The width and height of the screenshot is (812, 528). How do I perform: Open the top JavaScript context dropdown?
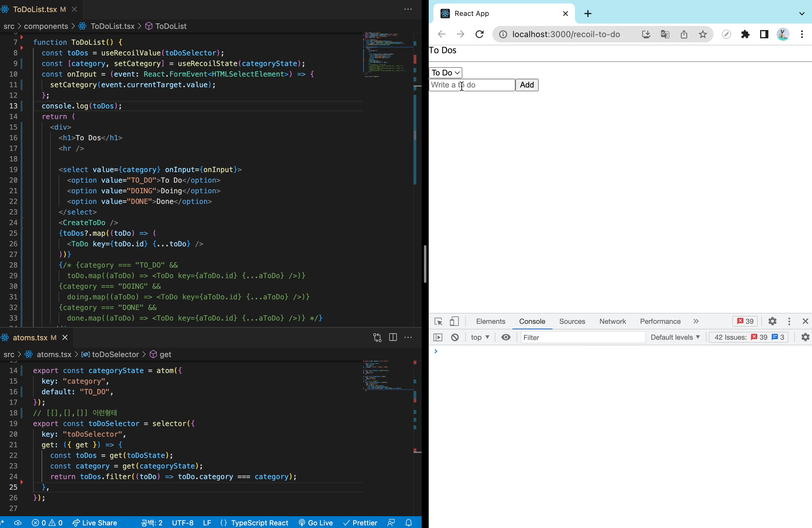click(480, 337)
